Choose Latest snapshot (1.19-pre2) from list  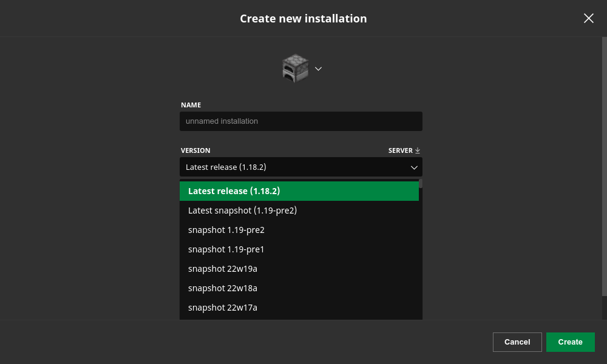tap(242, 211)
